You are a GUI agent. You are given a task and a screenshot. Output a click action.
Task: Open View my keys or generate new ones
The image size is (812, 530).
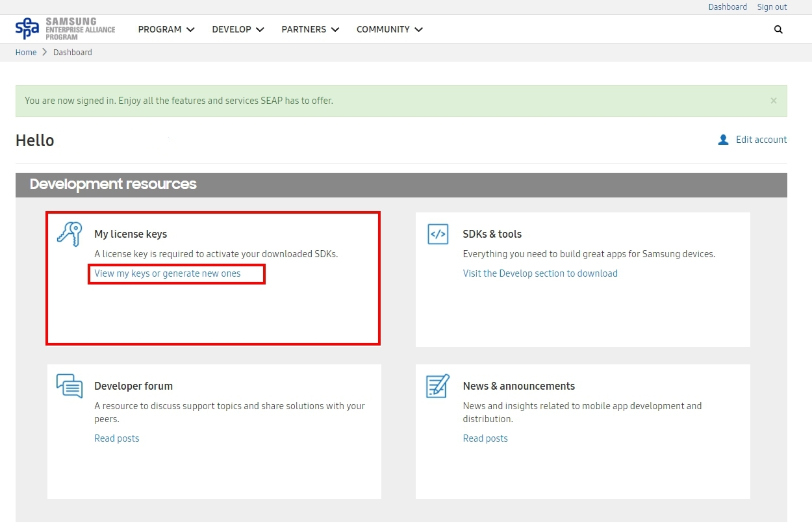pyautogui.click(x=168, y=273)
